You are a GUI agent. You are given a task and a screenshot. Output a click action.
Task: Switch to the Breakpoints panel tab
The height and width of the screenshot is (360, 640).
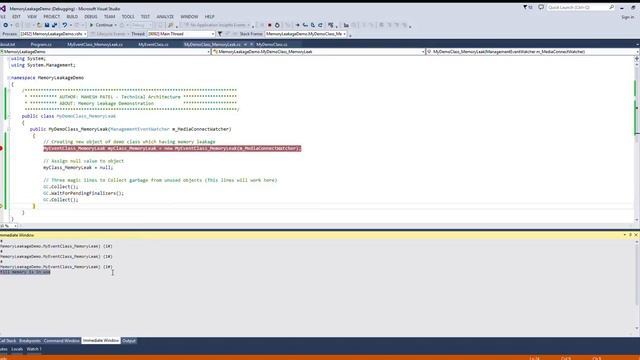(30, 340)
